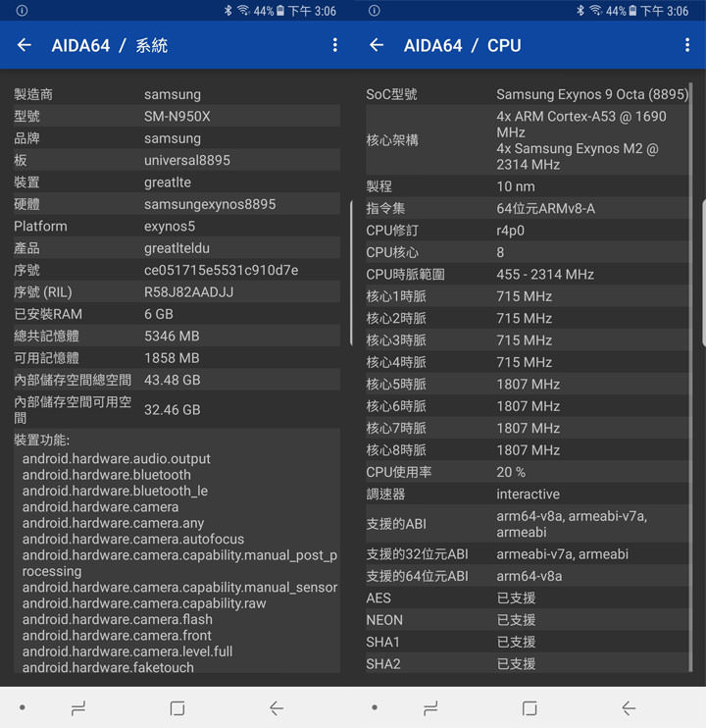
Task: Select installed RAM value 6 GB
Action: click(159, 314)
